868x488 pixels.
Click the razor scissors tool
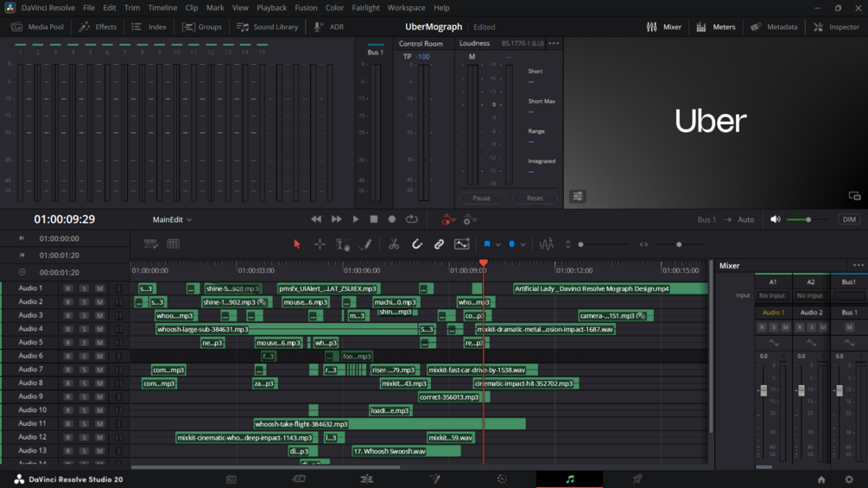[x=394, y=244]
